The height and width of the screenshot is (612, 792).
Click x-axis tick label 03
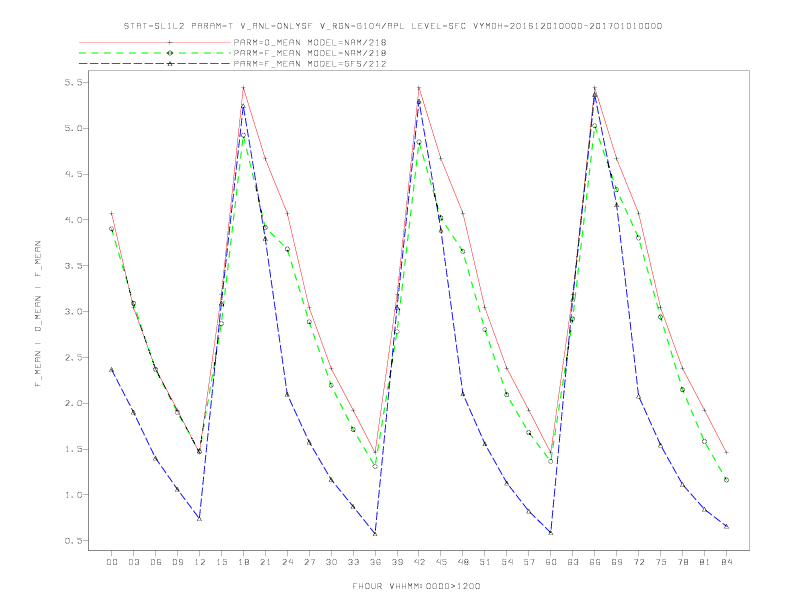[133, 562]
